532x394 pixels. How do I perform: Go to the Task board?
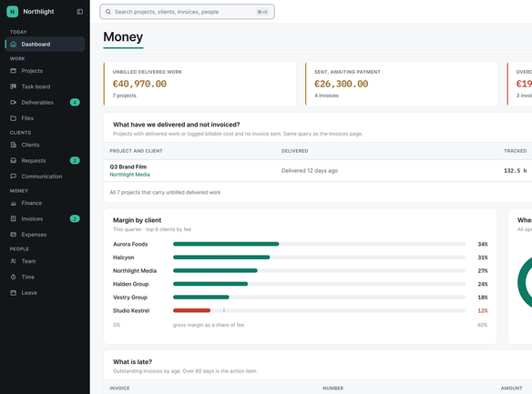pyautogui.click(x=45, y=86)
